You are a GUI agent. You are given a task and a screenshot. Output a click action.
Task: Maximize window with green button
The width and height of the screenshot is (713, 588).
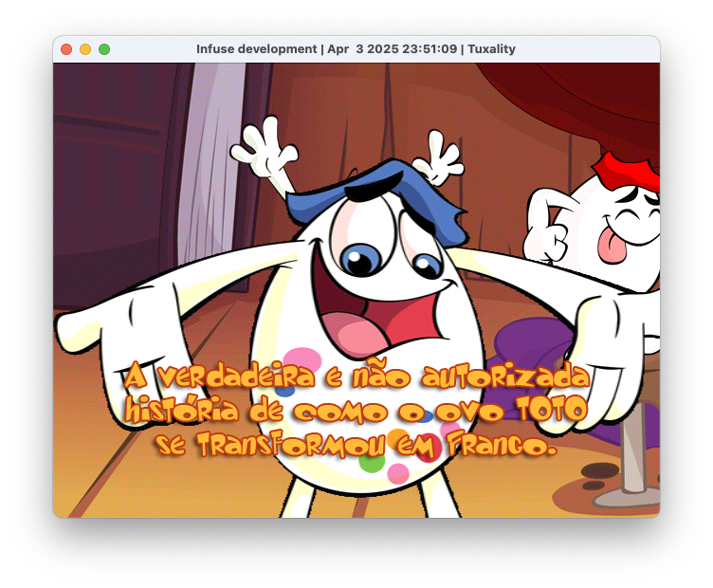104,49
